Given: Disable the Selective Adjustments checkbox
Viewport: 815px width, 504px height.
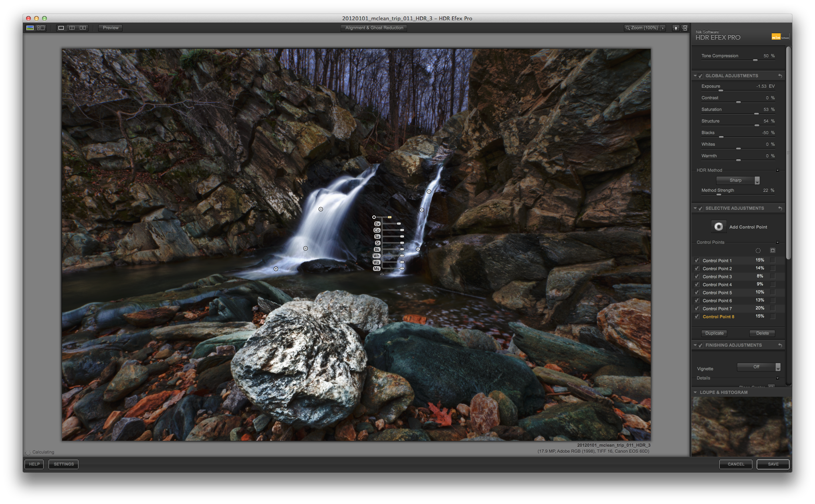Looking at the screenshot, I should coord(700,208).
